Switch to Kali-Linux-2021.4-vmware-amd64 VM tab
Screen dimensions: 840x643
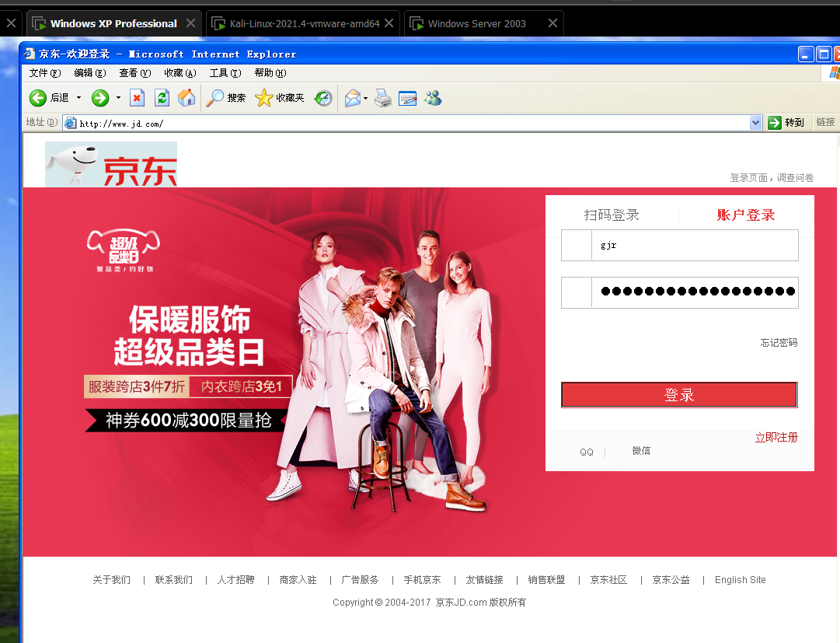click(304, 23)
